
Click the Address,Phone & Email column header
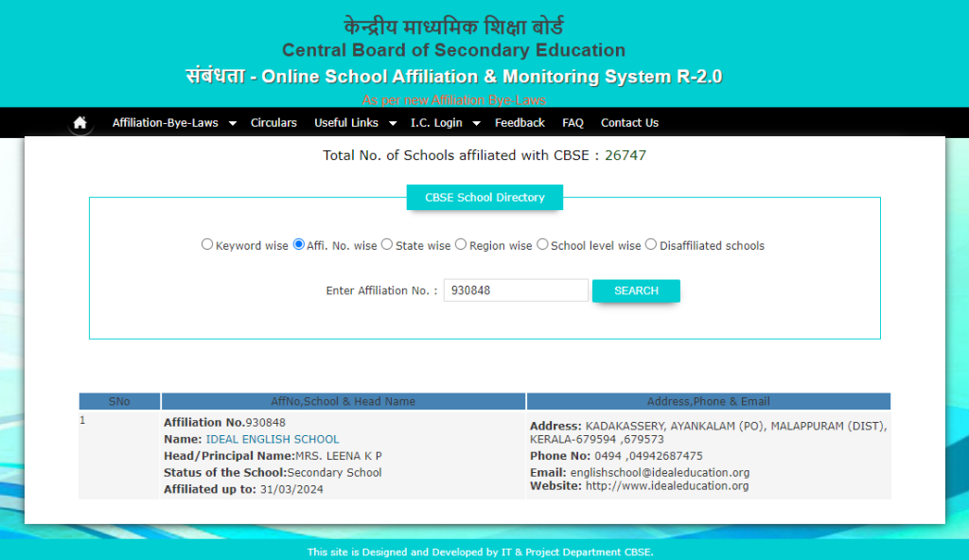pos(708,401)
